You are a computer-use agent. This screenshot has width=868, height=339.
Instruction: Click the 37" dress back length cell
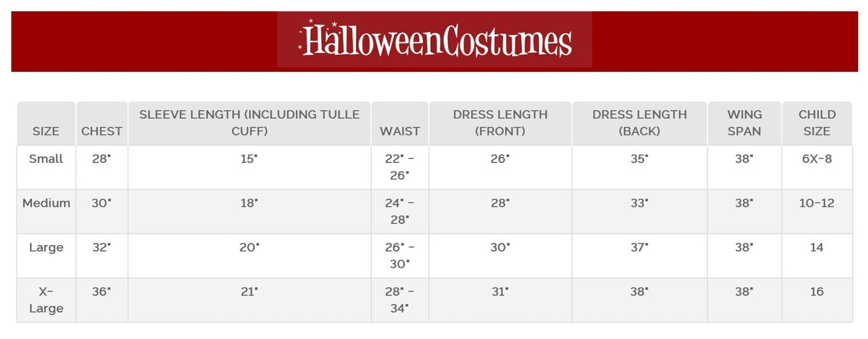[x=640, y=247]
